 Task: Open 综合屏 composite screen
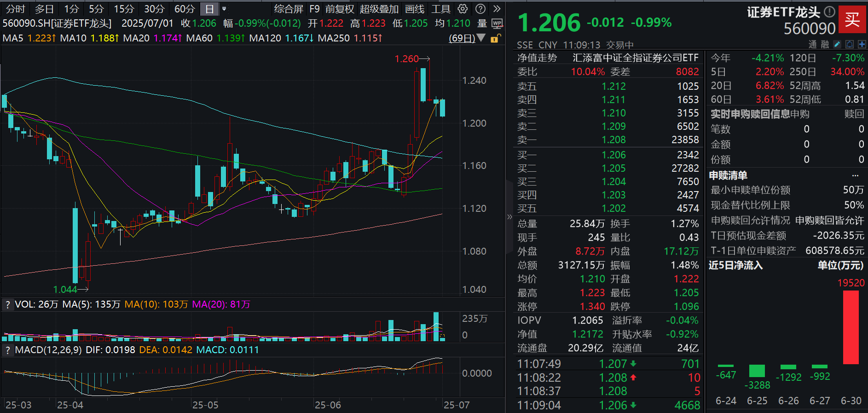pyautogui.click(x=289, y=9)
